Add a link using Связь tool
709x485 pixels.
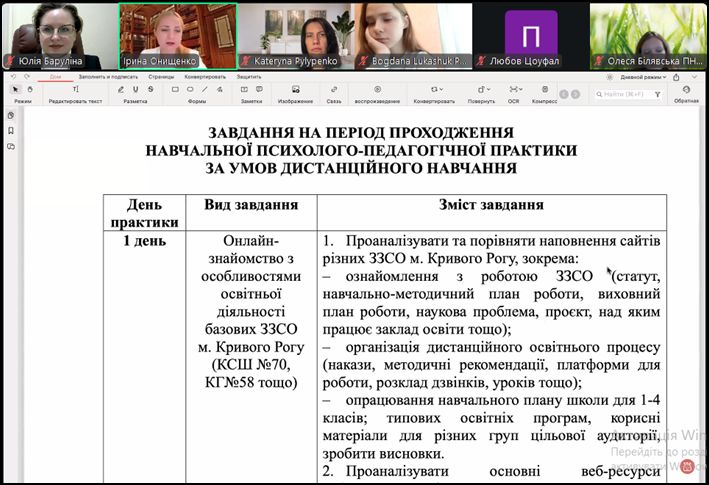point(334,89)
